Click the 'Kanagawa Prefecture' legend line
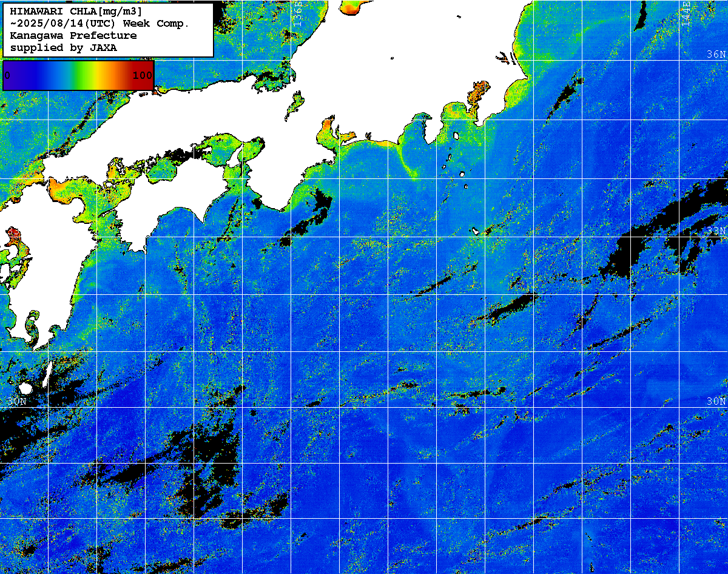Image resolution: width=728 pixels, height=574 pixels. pyautogui.click(x=73, y=35)
